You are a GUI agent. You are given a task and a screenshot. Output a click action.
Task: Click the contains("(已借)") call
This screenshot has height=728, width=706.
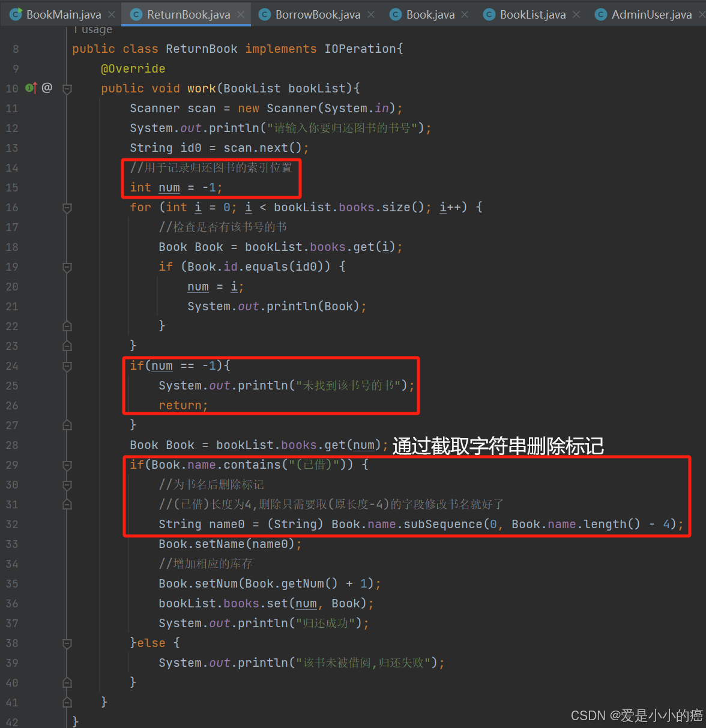pyautogui.click(x=288, y=465)
